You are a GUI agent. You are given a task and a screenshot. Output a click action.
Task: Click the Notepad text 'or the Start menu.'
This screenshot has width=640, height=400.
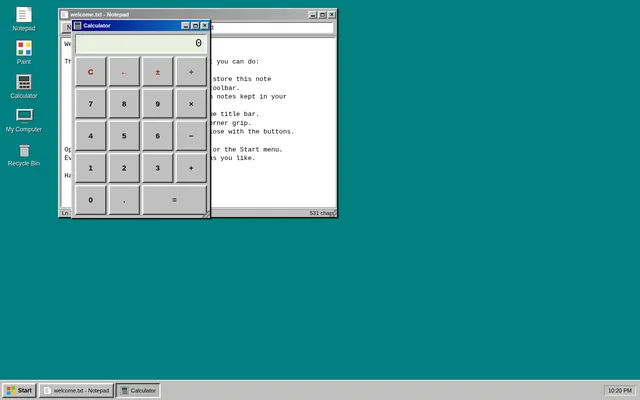point(247,149)
